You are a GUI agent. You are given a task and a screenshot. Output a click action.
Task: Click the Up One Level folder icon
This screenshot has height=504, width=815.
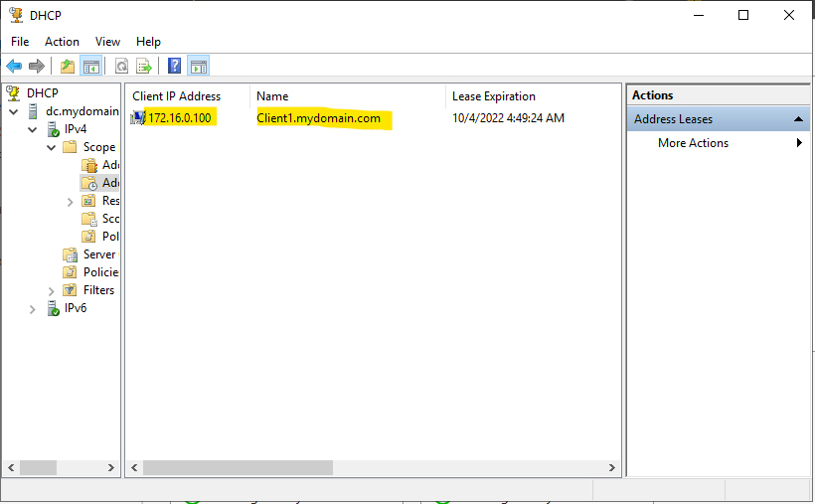pos(68,67)
